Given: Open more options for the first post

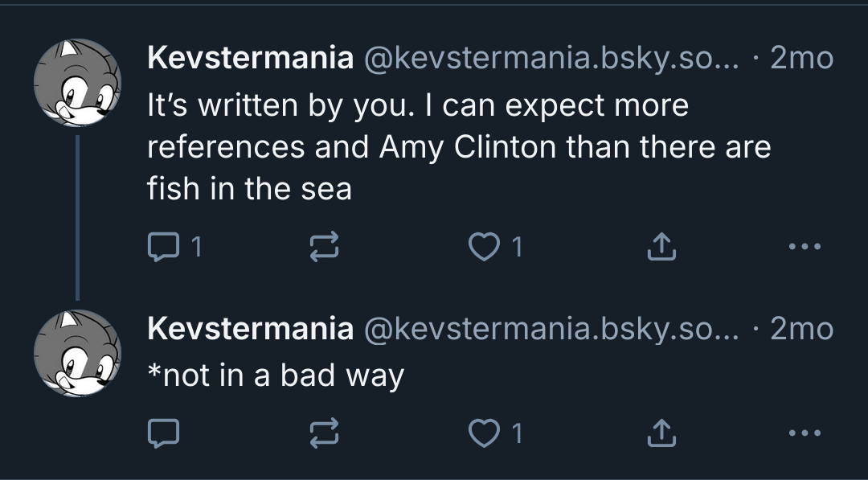Looking at the screenshot, I should (x=805, y=247).
